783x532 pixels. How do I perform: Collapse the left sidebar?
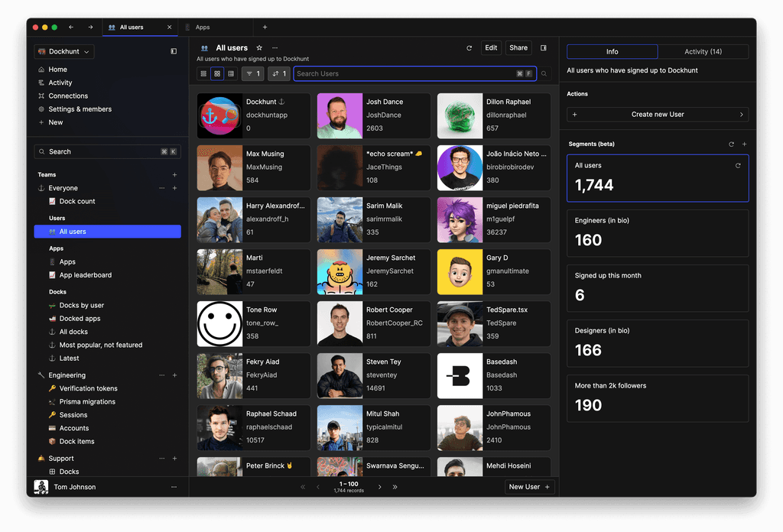[x=174, y=52]
